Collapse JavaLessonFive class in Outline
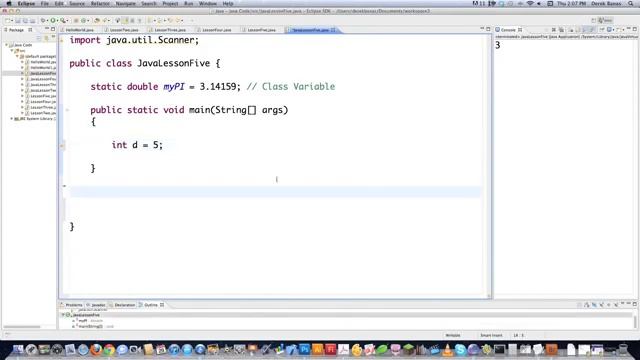This screenshot has height=360, width=640. (x=63, y=315)
